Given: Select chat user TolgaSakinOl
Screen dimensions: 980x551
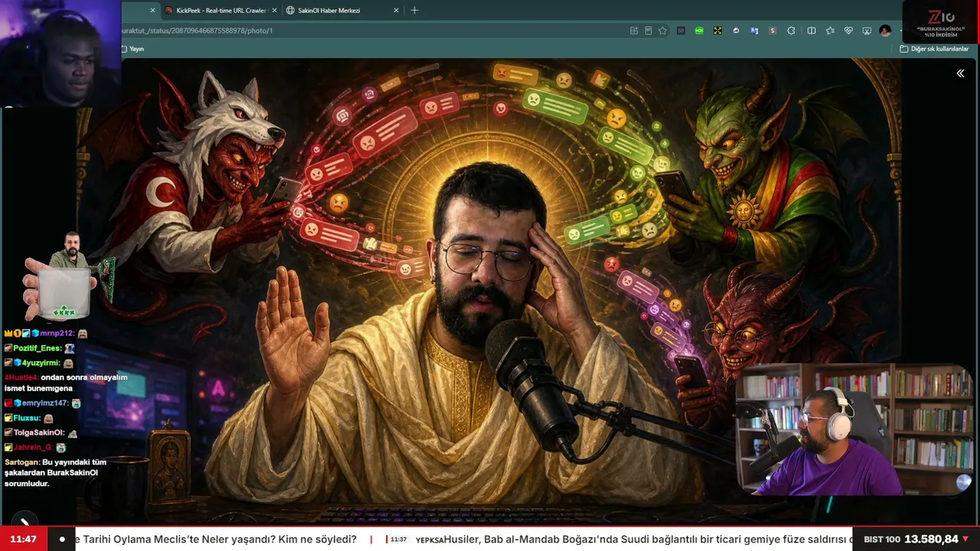Looking at the screenshot, I should click(39, 432).
